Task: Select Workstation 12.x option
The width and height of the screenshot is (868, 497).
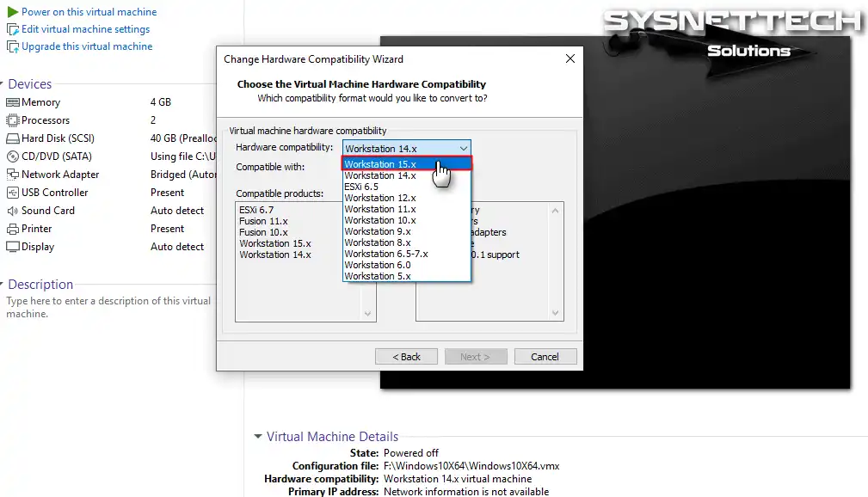Action: pos(407,198)
